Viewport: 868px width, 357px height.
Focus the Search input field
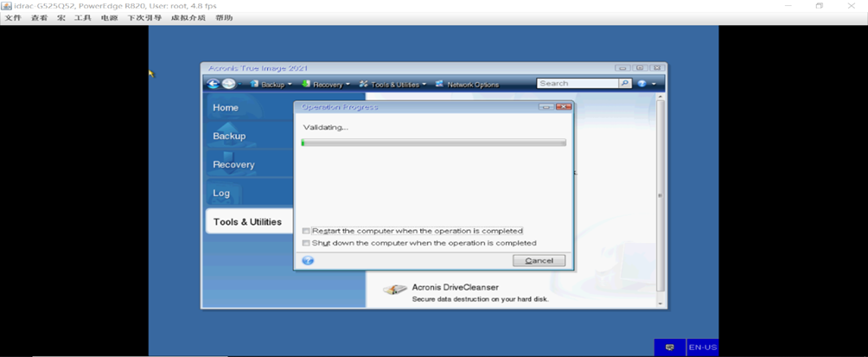coord(578,83)
